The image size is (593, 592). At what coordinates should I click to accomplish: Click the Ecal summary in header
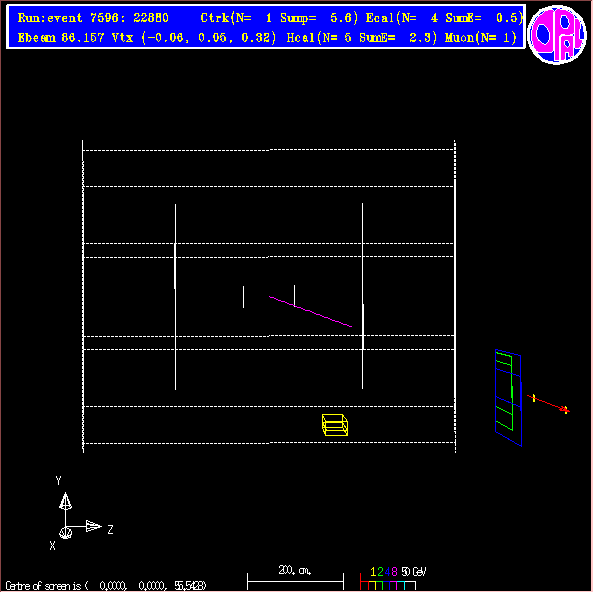pos(444,18)
